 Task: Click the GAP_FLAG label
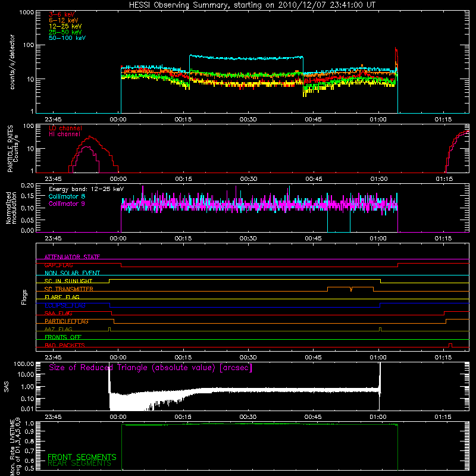click(x=58, y=265)
